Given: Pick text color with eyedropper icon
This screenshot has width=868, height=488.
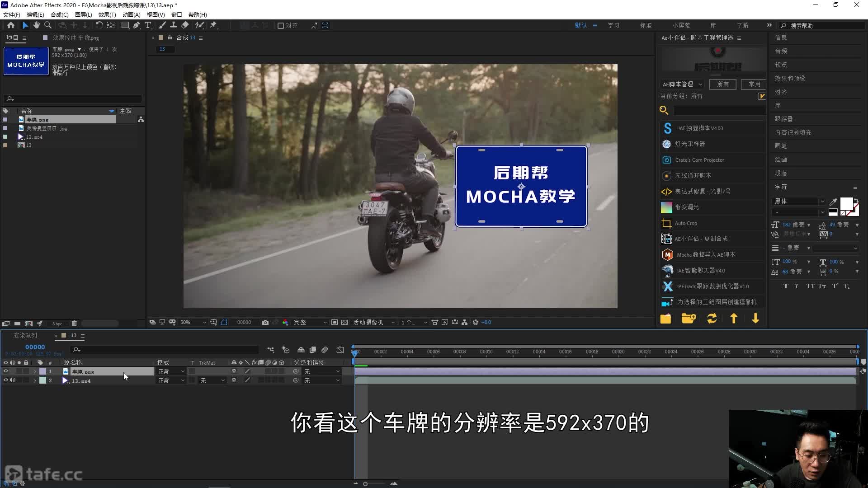Looking at the screenshot, I should (833, 202).
